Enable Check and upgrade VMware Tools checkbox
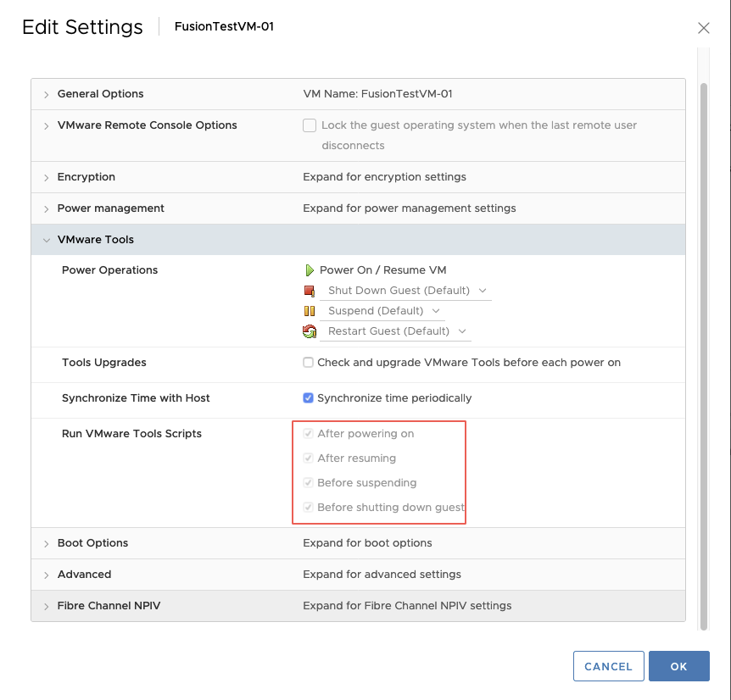This screenshot has width=731, height=700. tap(308, 363)
